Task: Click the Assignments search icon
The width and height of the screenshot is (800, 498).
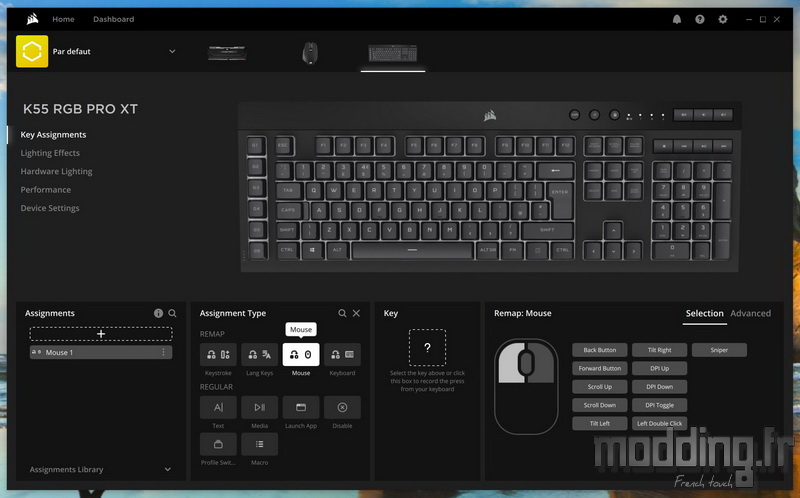Action: pyautogui.click(x=172, y=313)
